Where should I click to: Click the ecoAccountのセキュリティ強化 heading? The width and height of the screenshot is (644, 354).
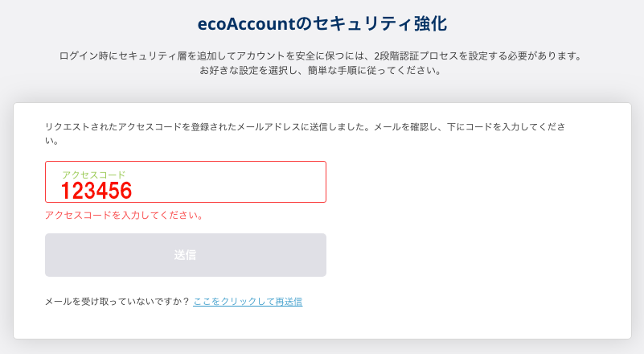click(322, 23)
